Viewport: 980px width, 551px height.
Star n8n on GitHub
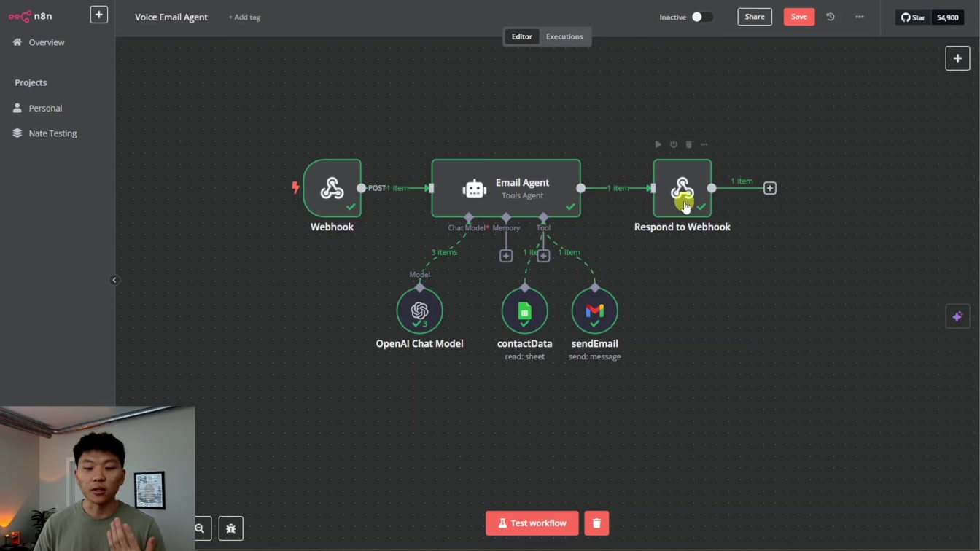tap(913, 17)
